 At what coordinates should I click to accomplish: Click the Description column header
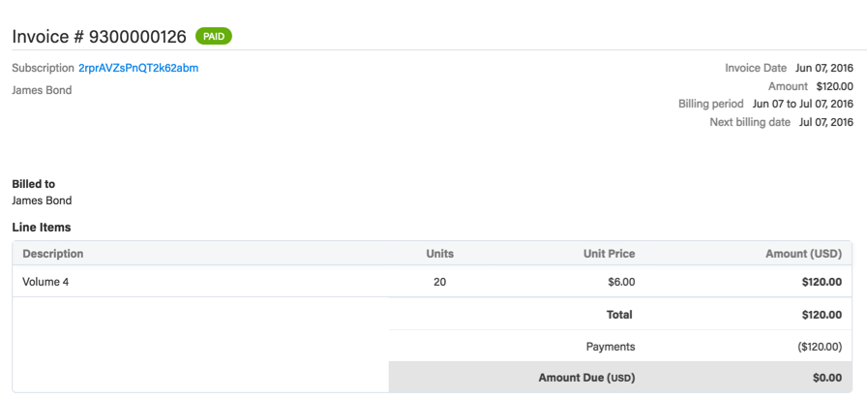pyautogui.click(x=53, y=254)
